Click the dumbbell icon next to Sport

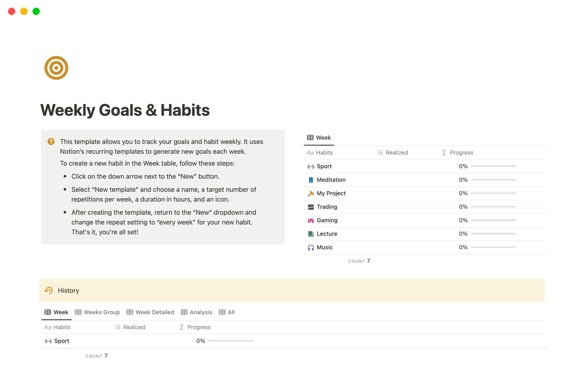[x=311, y=166]
